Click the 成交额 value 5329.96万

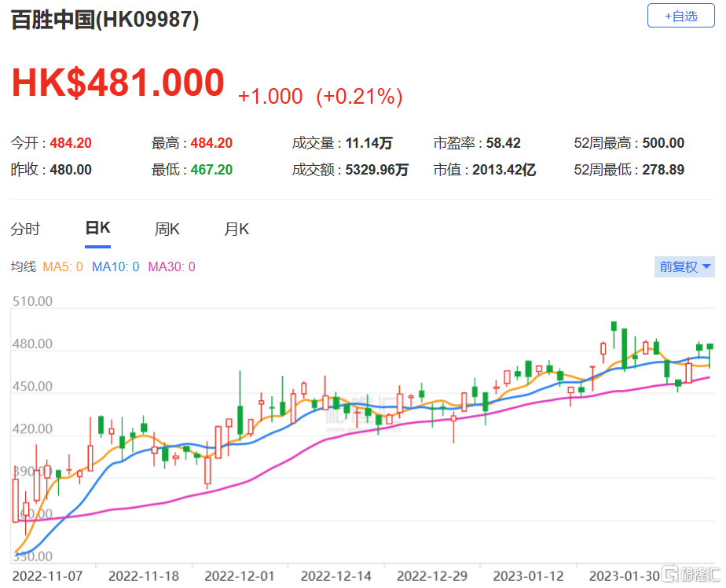(x=377, y=170)
